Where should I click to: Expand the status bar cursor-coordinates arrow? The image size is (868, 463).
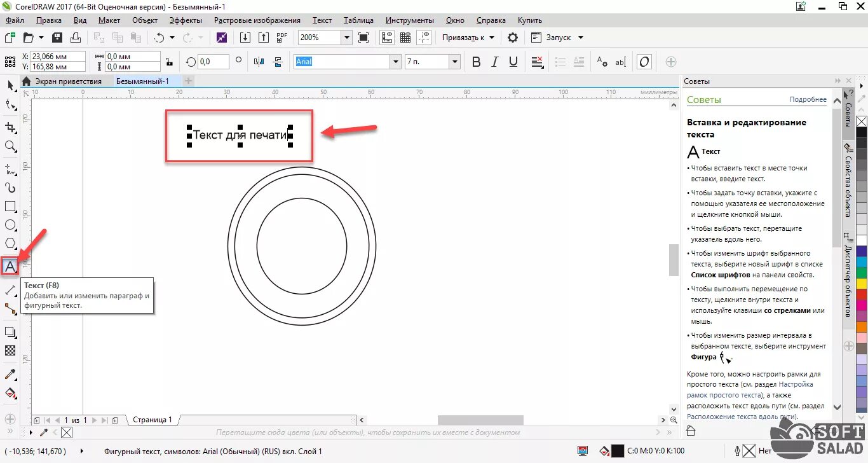coord(81,452)
